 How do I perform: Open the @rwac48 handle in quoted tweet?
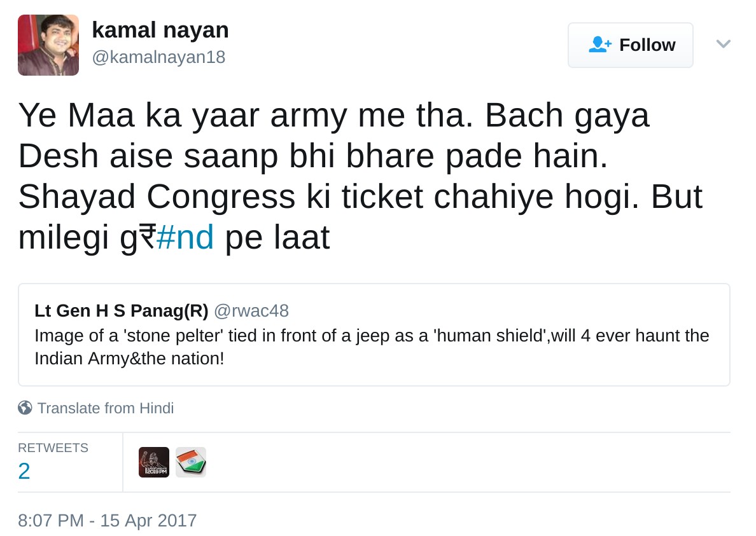pyautogui.click(x=251, y=311)
